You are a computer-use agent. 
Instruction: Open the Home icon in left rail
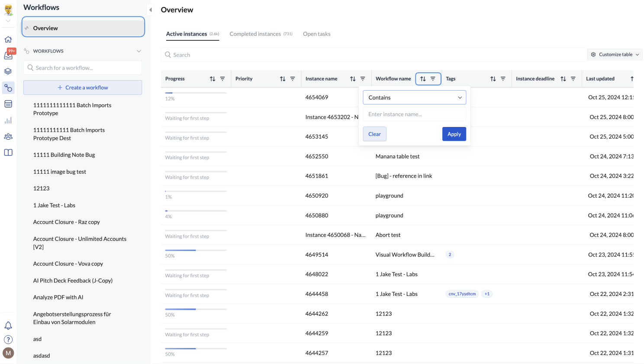tap(8, 39)
